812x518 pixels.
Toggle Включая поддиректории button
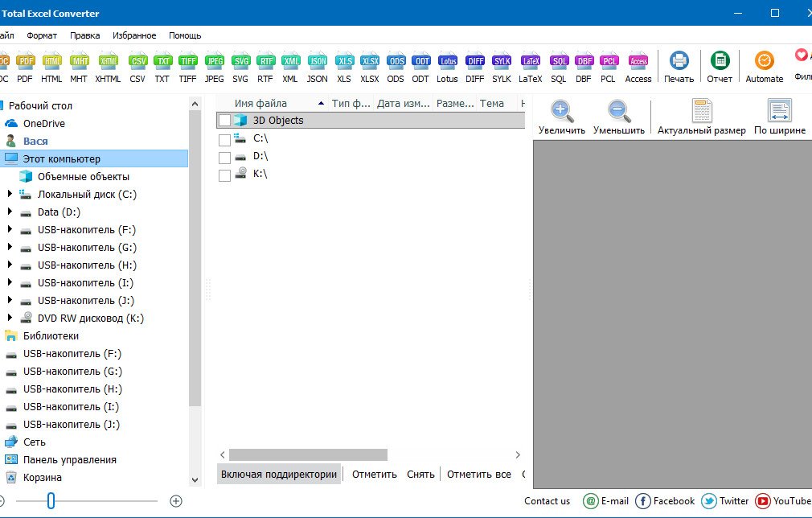coord(279,474)
